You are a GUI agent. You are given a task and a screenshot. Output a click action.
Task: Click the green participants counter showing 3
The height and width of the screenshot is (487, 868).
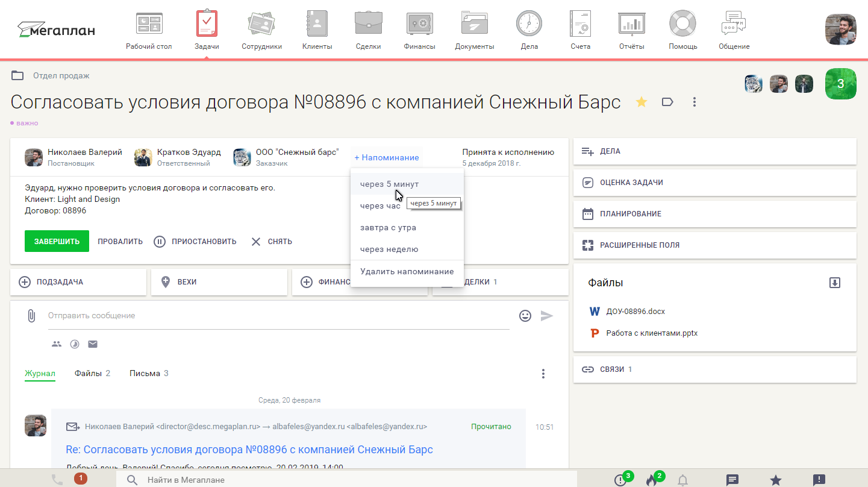[x=841, y=84]
